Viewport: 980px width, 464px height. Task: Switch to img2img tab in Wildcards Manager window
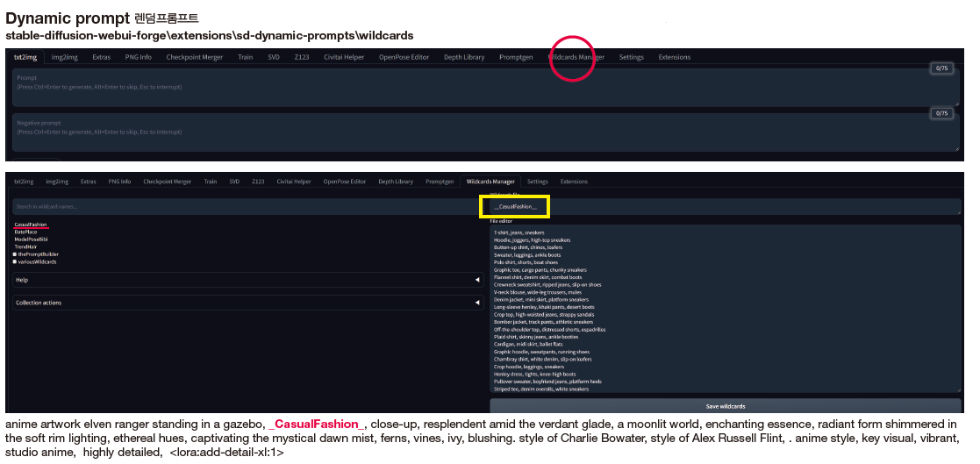click(57, 182)
